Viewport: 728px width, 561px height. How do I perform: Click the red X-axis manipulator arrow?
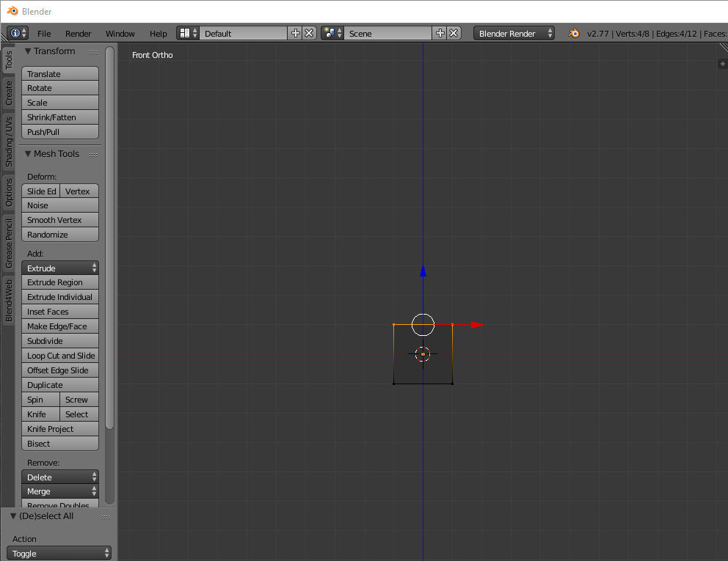pos(477,325)
